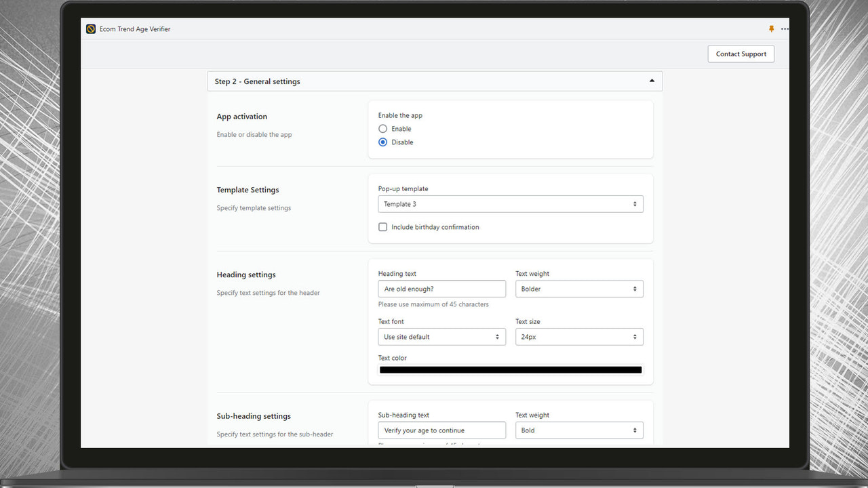Open the heading Text color swatch

point(510,369)
